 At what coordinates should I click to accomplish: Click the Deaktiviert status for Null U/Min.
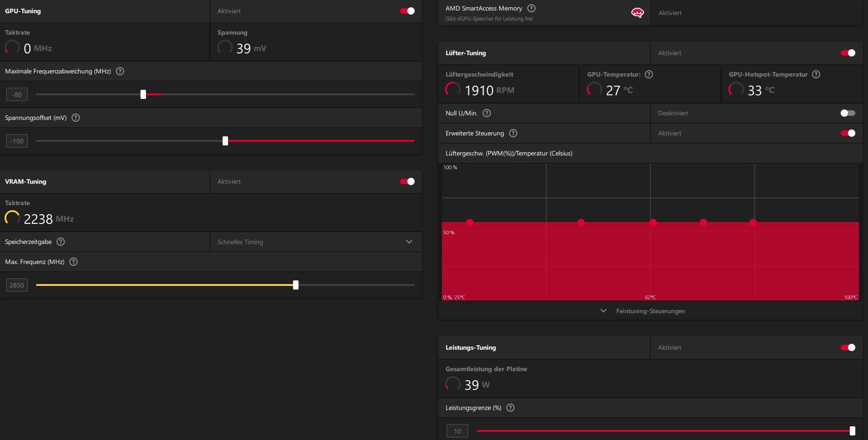(673, 113)
